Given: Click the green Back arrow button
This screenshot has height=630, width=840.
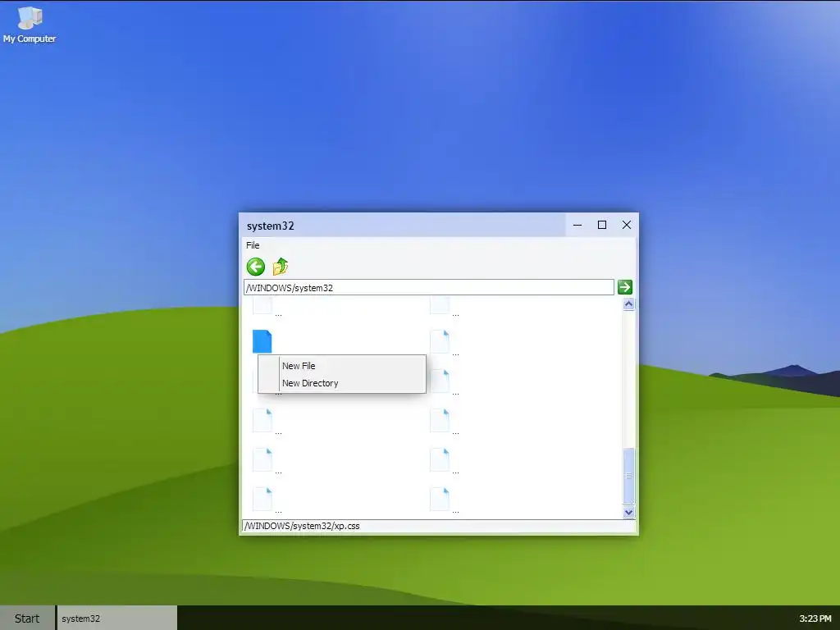Looking at the screenshot, I should pyautogui.click(x=256, y=267).
